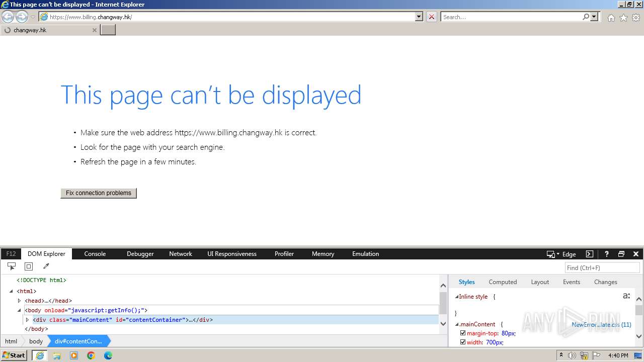
Task: Click the div#contentCon... breadcrumb
Action: pos(78,341)
